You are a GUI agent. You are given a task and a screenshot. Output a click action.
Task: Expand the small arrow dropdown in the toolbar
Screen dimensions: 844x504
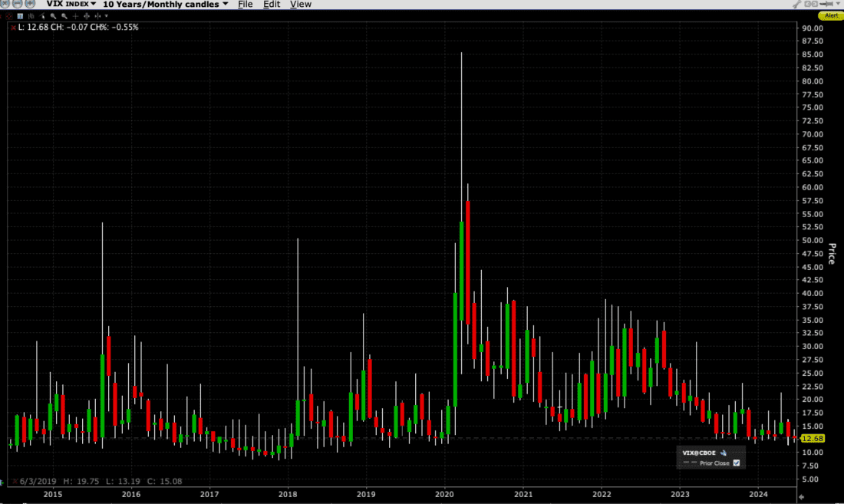(x=107, y=15)
